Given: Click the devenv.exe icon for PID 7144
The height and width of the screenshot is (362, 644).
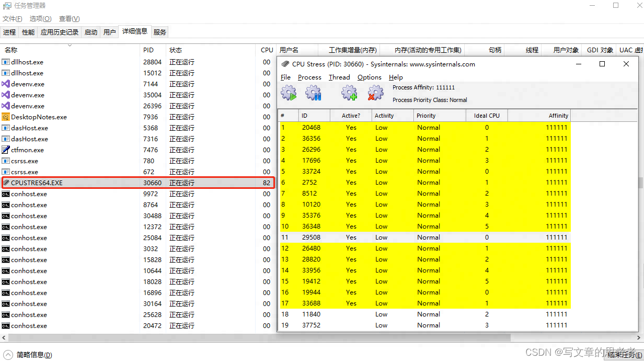Looking at the screenshot, I should pyautogui.click(x=6, y=84).
